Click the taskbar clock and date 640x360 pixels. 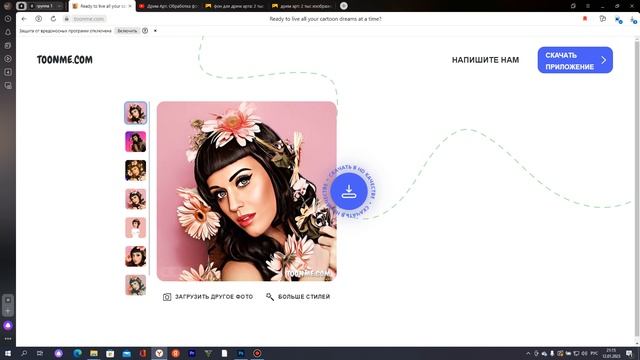[611, 353]
